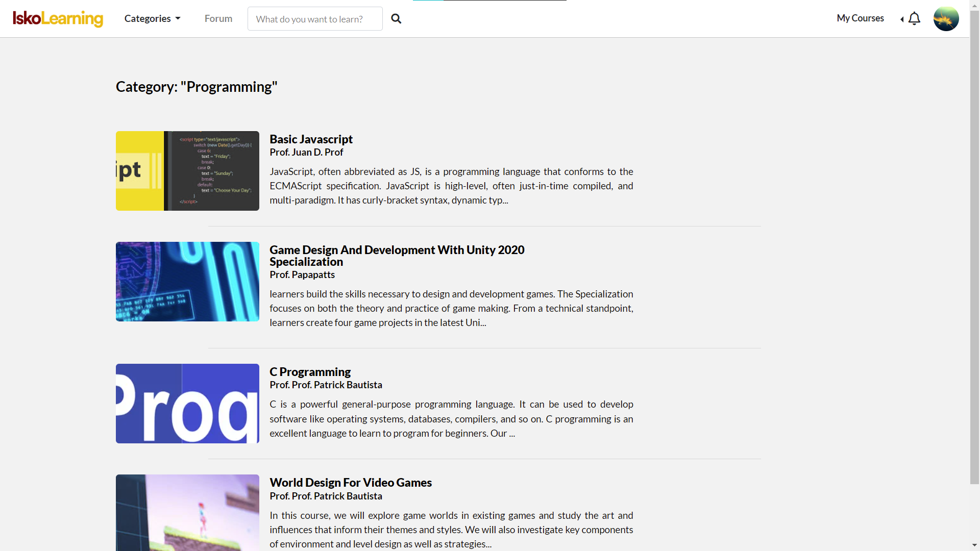Open the user profile avatar
This screenshot has width=980, height=551.
pos(946,18)
